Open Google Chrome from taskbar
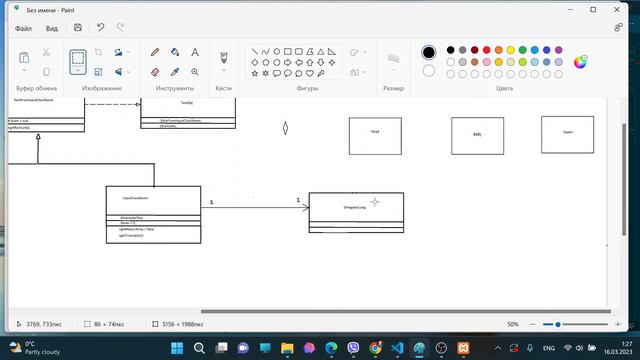Screen dimensions: 640x360 click(375, 348)
